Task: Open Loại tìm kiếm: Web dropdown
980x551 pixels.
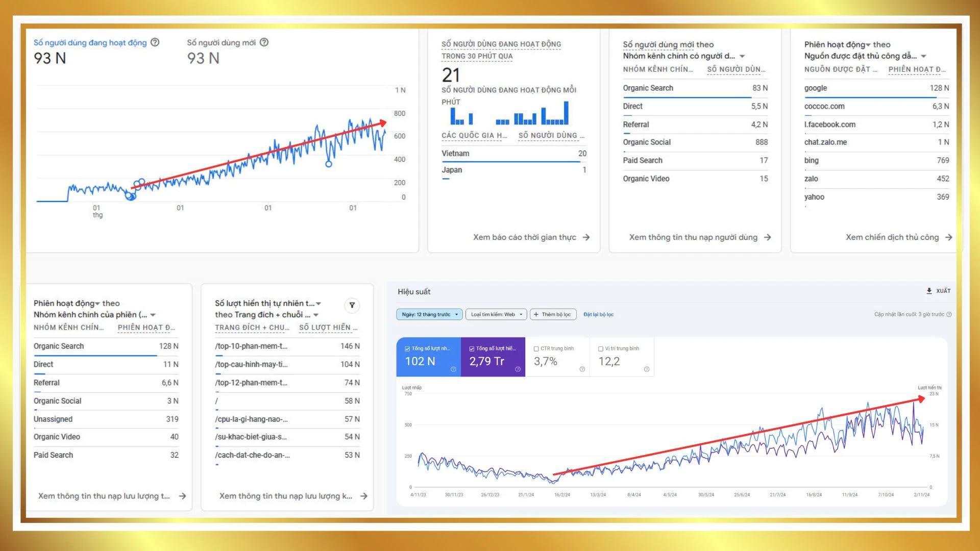Action: [496, 314]
